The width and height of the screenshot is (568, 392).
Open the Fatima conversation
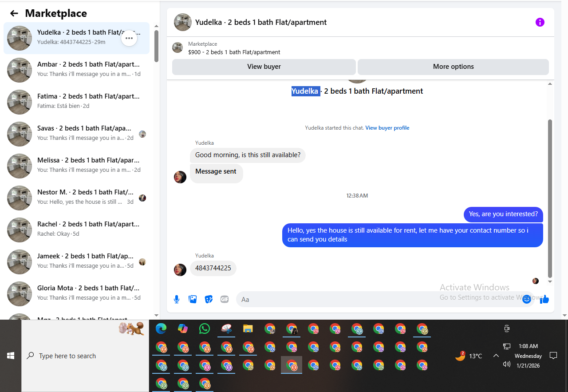(76, 102)
